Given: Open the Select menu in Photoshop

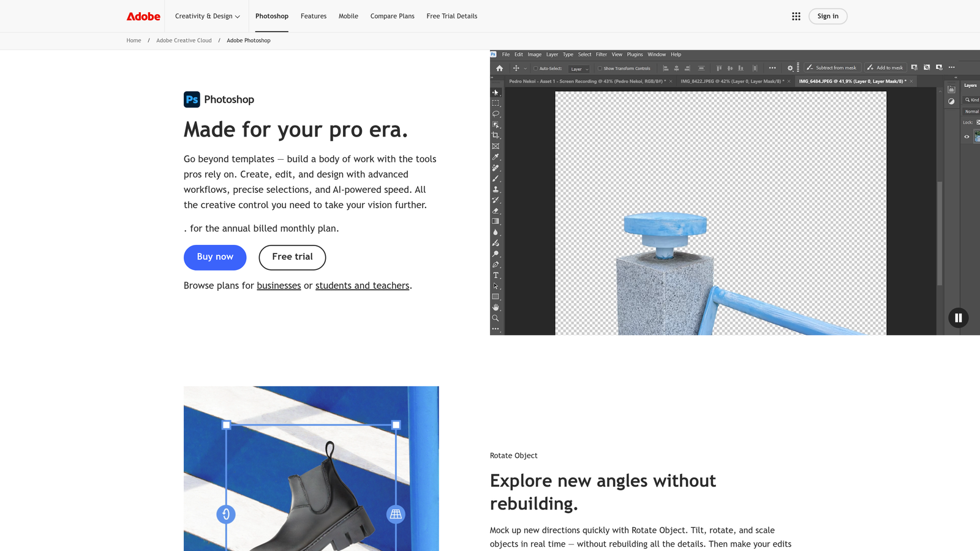Looking at the screenshot, I should 585,54.
